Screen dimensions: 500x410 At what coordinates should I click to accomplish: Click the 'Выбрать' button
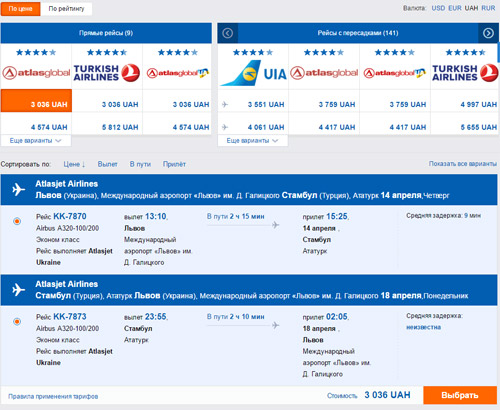460,395
